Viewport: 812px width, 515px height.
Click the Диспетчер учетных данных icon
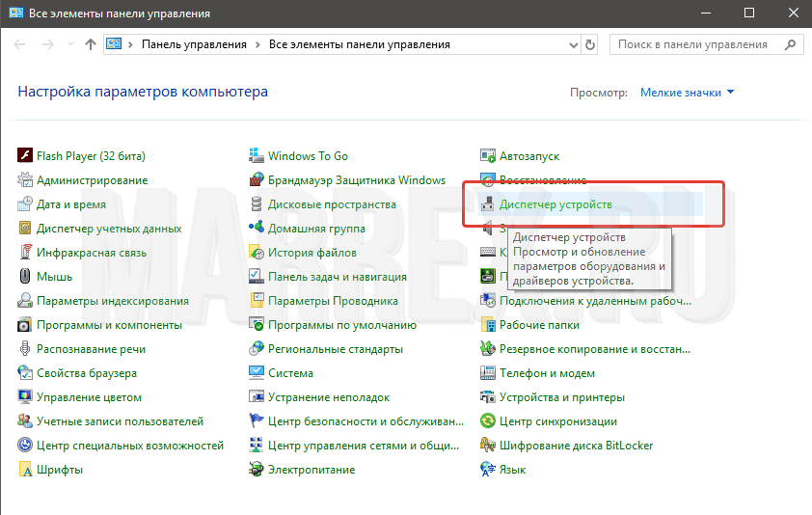[25, 228]
